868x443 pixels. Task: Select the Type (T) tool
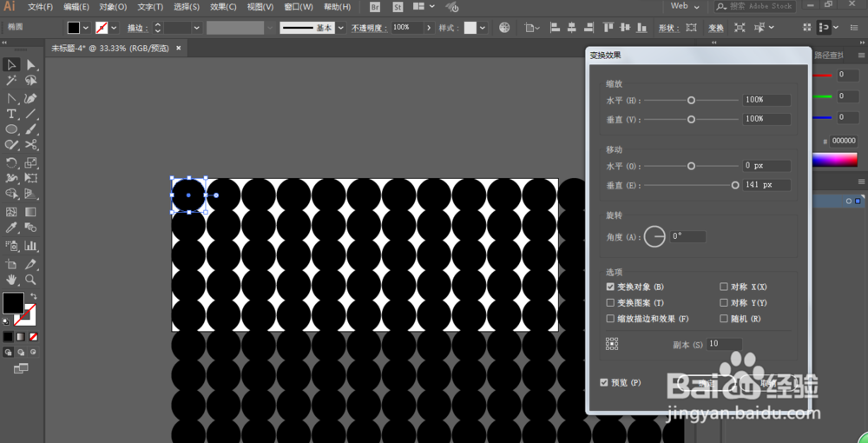pyautogui.click(x=11, y=114)
